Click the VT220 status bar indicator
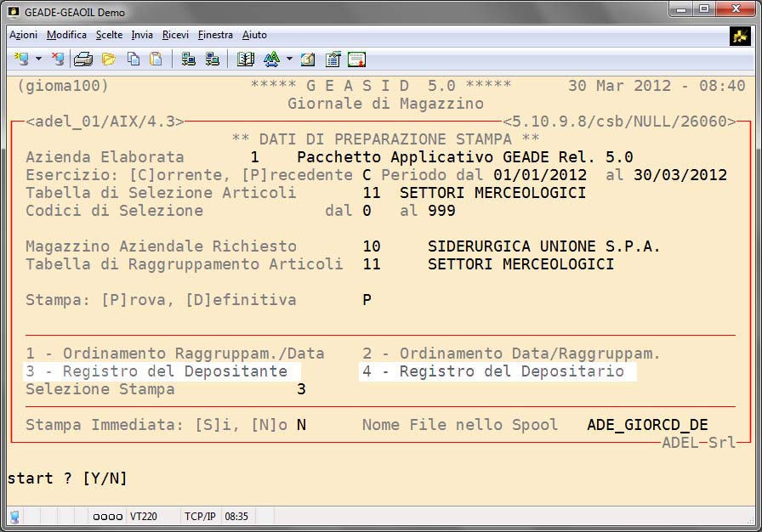Viewport: 762px width, 532px height. coord(141,516)
